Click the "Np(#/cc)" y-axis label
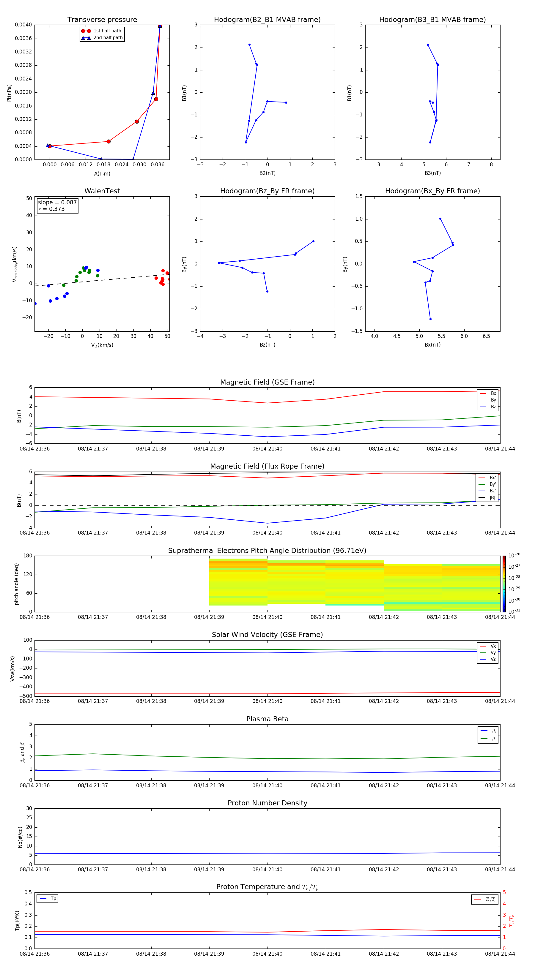 pyautogui.click(x=20, y=837)
